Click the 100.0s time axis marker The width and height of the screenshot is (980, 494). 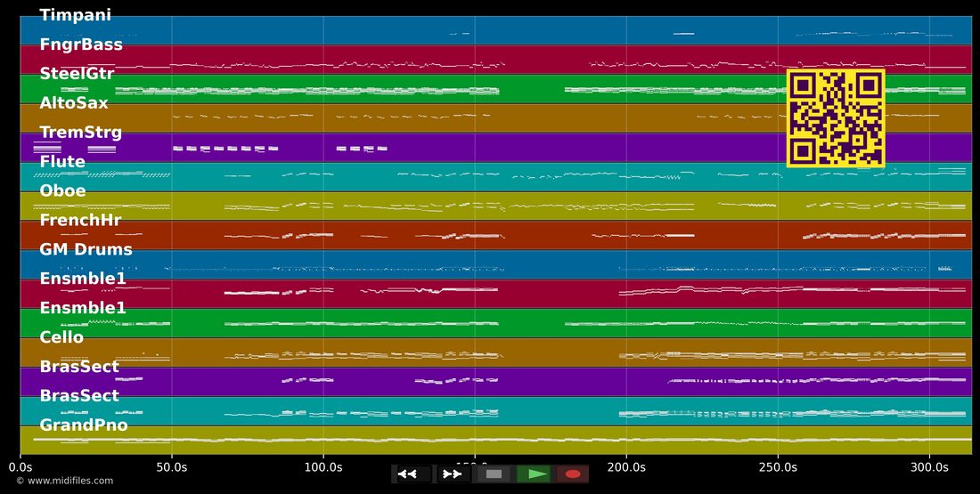(323, 467)
